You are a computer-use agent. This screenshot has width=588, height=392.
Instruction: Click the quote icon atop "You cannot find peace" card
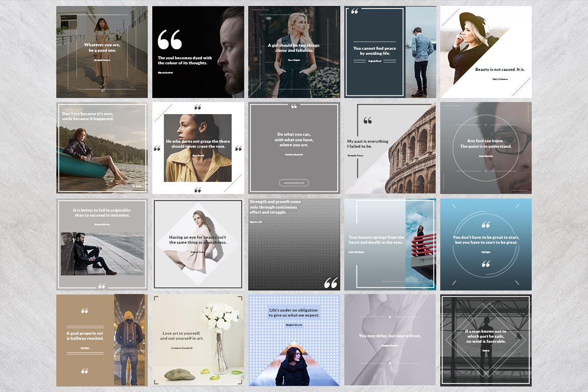point(355,11)
